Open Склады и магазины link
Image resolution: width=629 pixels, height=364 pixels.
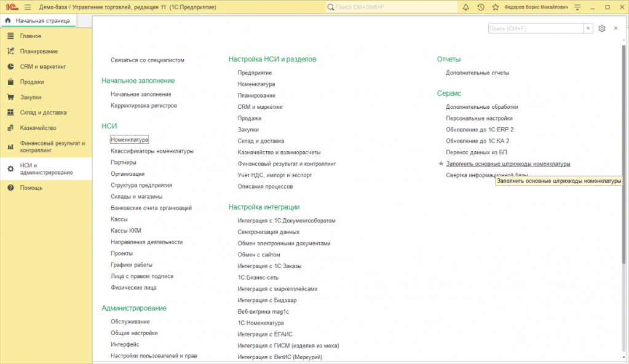136,197
